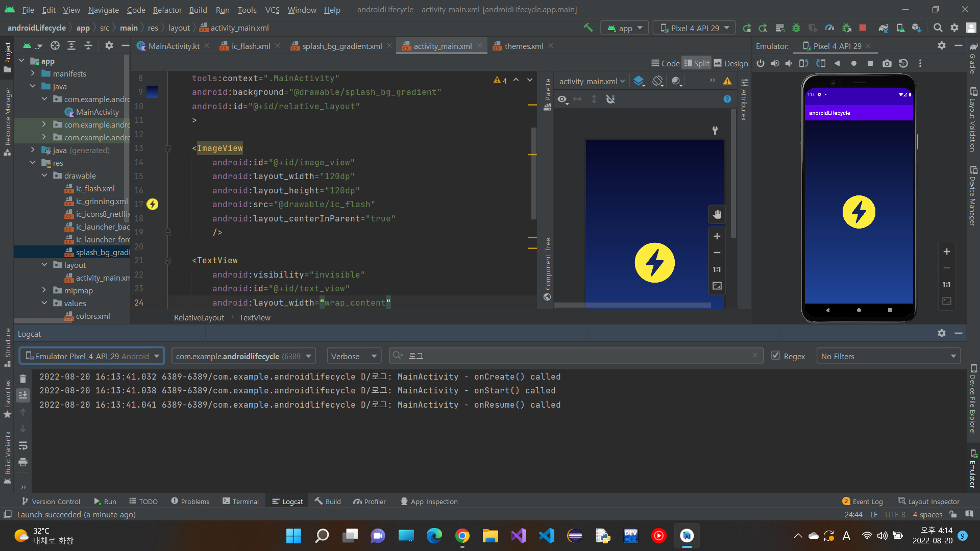Click the Sync Project with Gradle icon
The width and height of the screenshot is (980, 551).
point(884,28)
